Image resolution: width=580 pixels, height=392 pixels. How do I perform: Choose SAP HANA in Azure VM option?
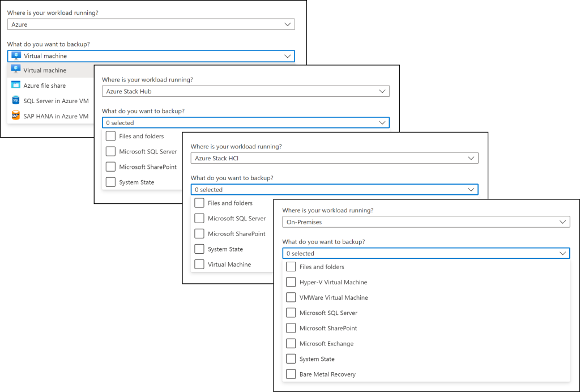[50, 116]
